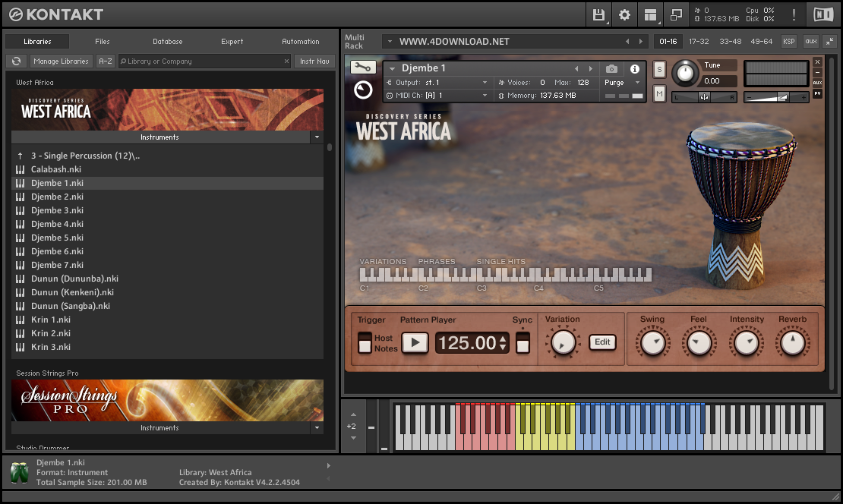Select rack page 33-48

click(x=730, y=42)
